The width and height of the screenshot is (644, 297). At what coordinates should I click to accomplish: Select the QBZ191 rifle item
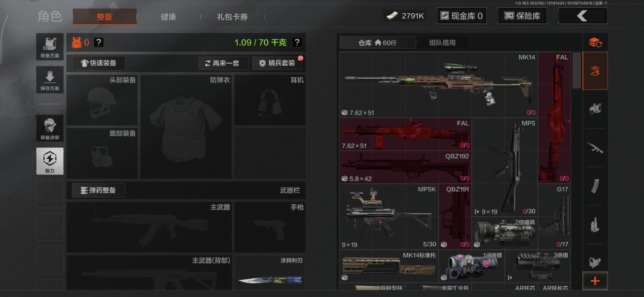(x=455, y=216)
